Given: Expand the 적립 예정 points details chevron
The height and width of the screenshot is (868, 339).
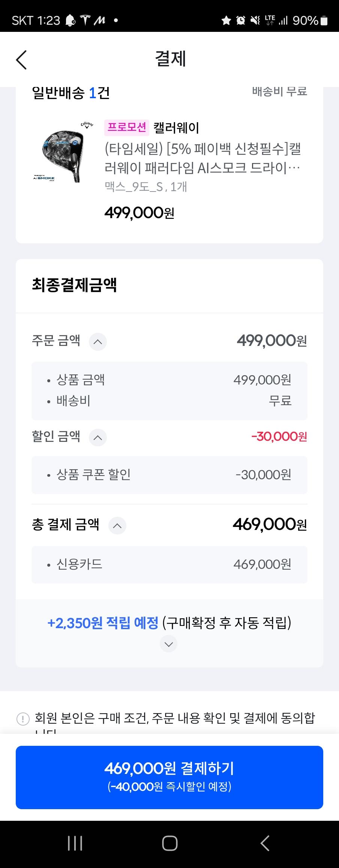Looking at the screenshot, I should [168, 644].
